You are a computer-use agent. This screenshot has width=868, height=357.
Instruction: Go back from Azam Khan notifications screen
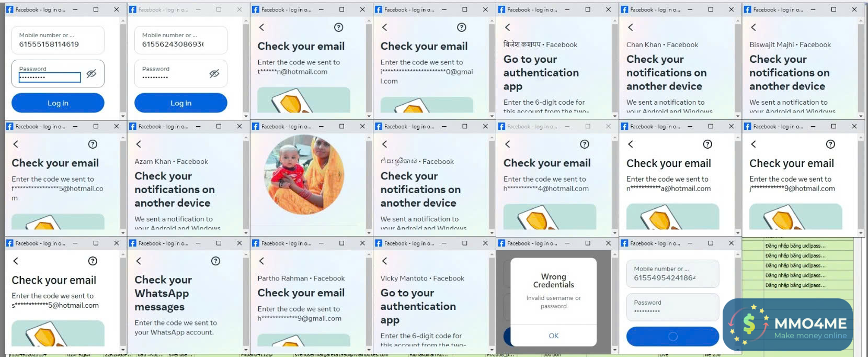click(139, 144)
